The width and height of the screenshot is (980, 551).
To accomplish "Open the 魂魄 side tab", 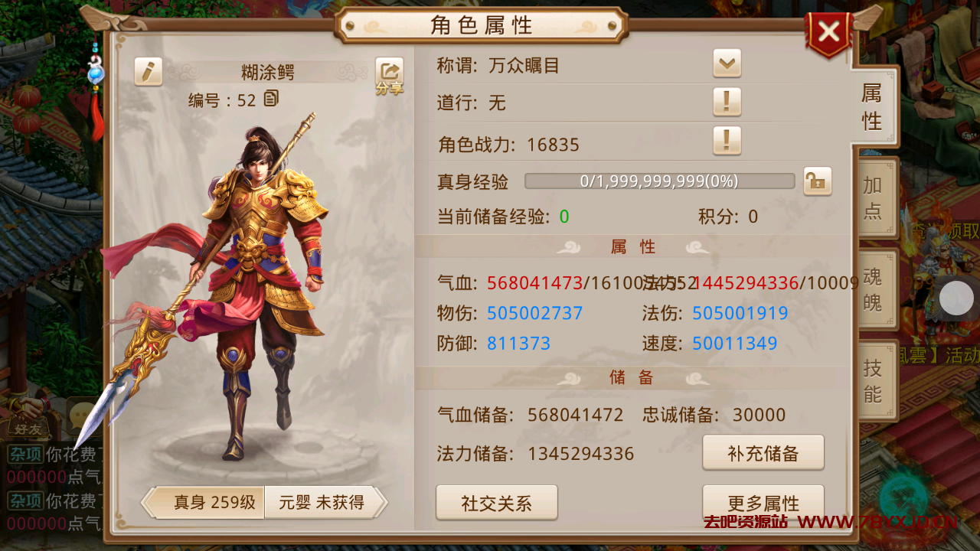I will point(874,289).
